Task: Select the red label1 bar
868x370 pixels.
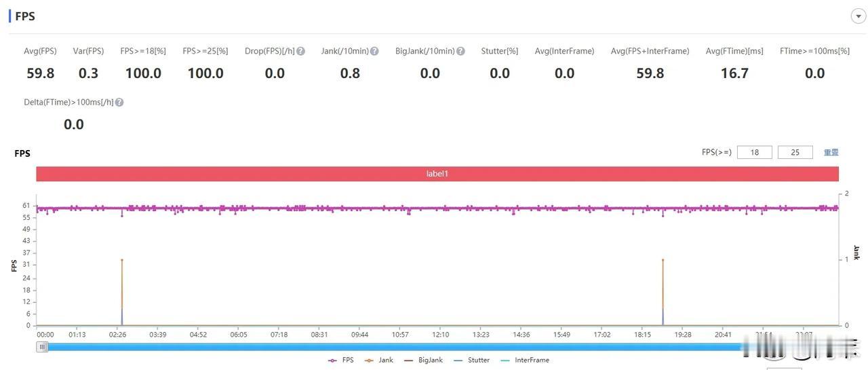Action: [x=437, y=174]
